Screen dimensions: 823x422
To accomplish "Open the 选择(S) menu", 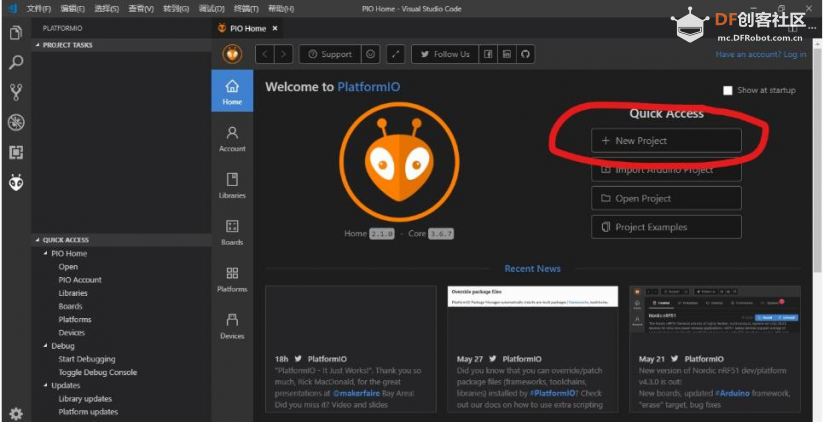I will tap(107, 9).
